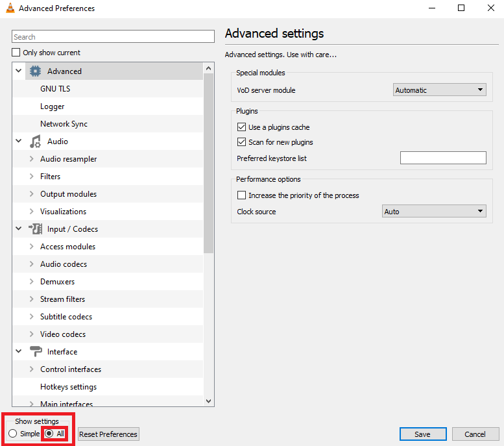Image resolution: width=504 pixels, height=446 pixels.
Task: Click the Cancel button
Action: click(475, 434)
